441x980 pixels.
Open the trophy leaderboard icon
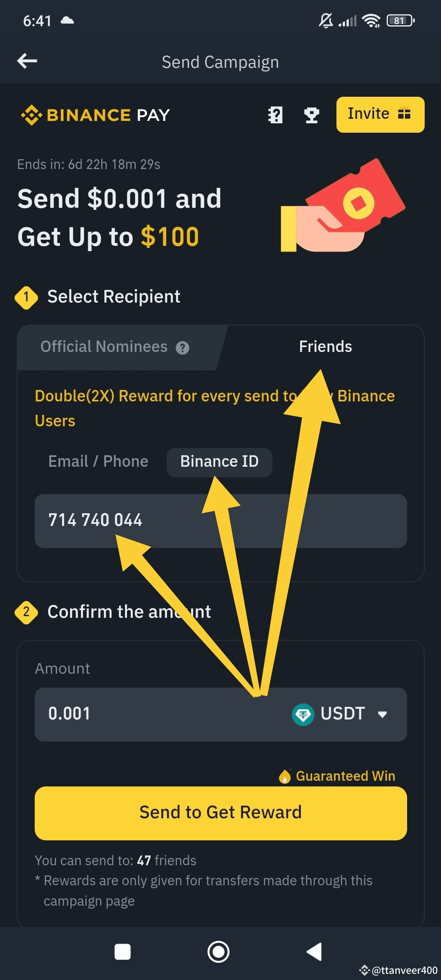coord(312,115)
